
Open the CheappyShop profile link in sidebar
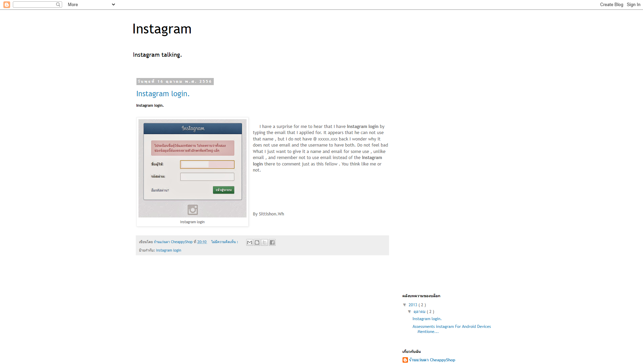[432, 360]
